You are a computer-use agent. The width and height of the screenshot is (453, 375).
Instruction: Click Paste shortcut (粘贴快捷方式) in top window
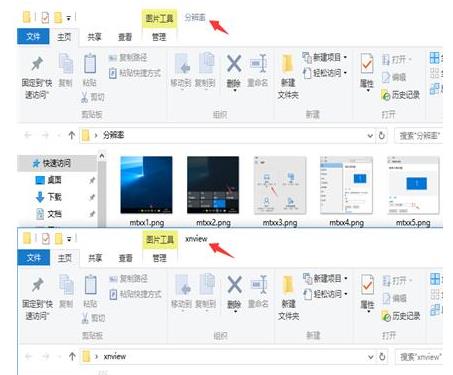click(x=135, y=73)
